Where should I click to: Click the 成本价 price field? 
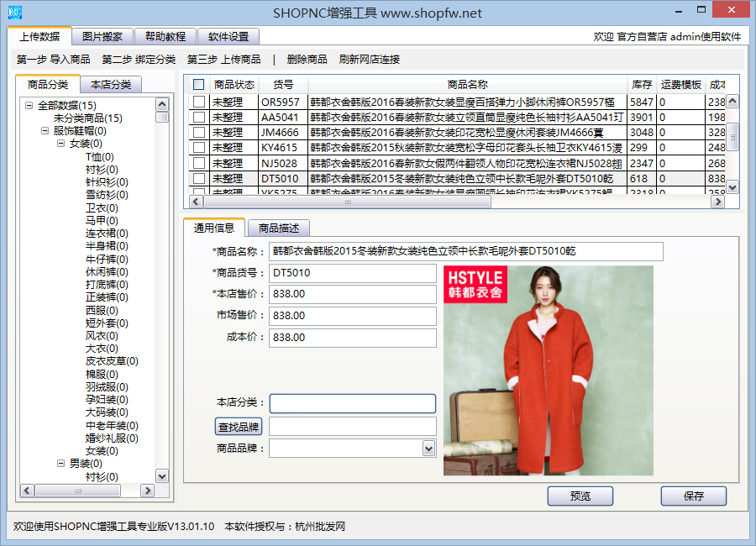353,338
